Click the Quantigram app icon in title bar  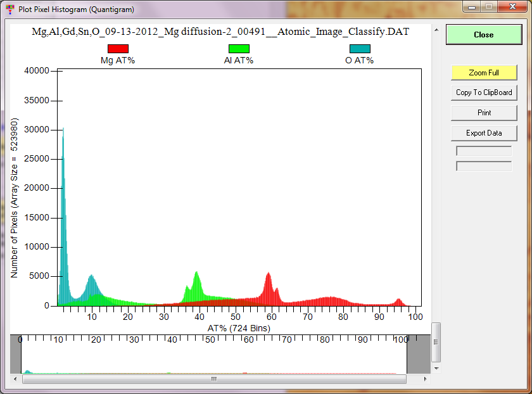click(9, 10)
